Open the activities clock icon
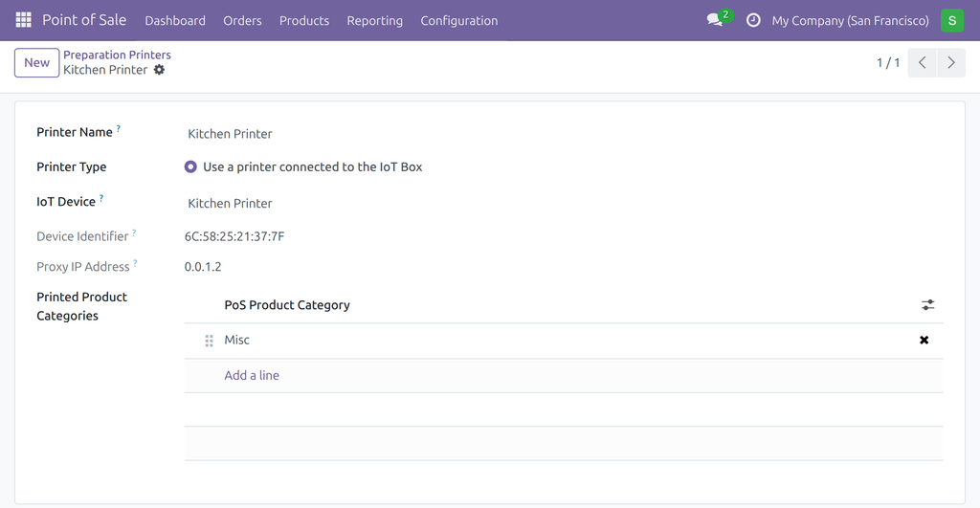Viewport: 980px width, 508px height. coord(754,20)
